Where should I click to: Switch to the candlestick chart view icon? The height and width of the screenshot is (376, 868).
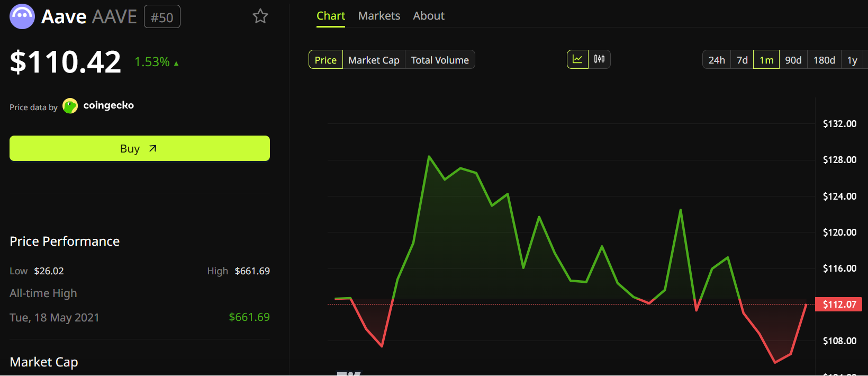[x=599, y=59]
